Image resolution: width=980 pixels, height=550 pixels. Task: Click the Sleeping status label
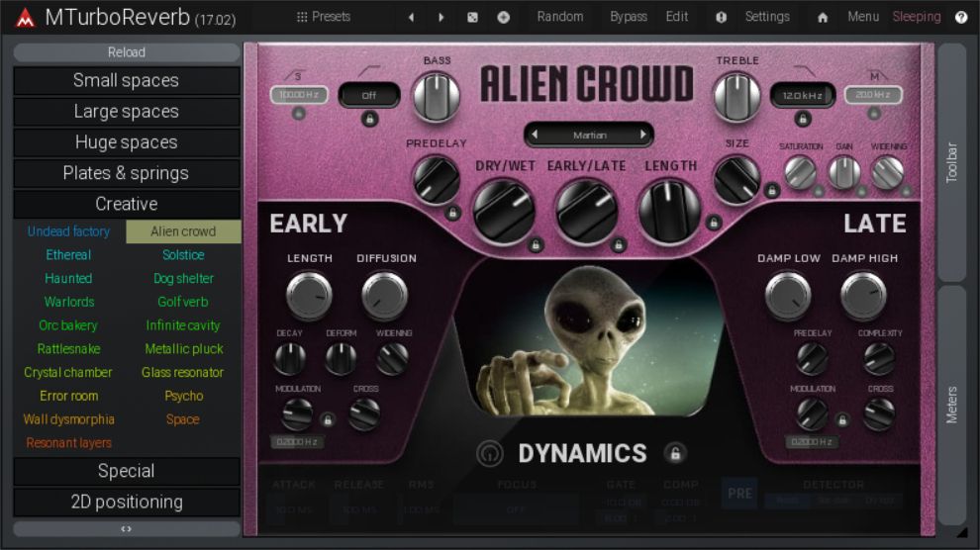917,17
